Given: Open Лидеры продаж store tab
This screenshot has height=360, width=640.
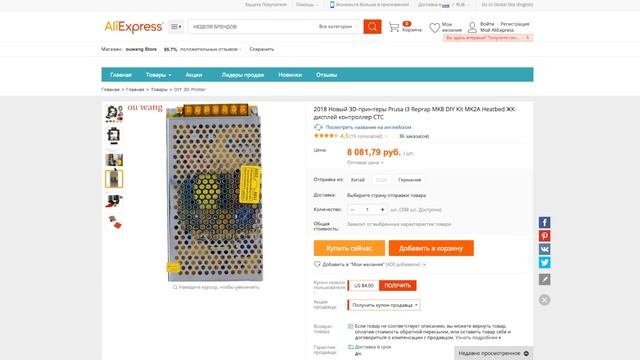Looking at the screenshot, I should click(x=242, y=75).
